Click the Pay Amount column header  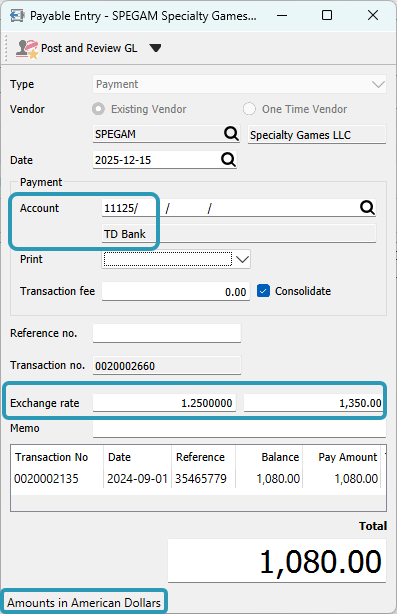coord(348,457)
